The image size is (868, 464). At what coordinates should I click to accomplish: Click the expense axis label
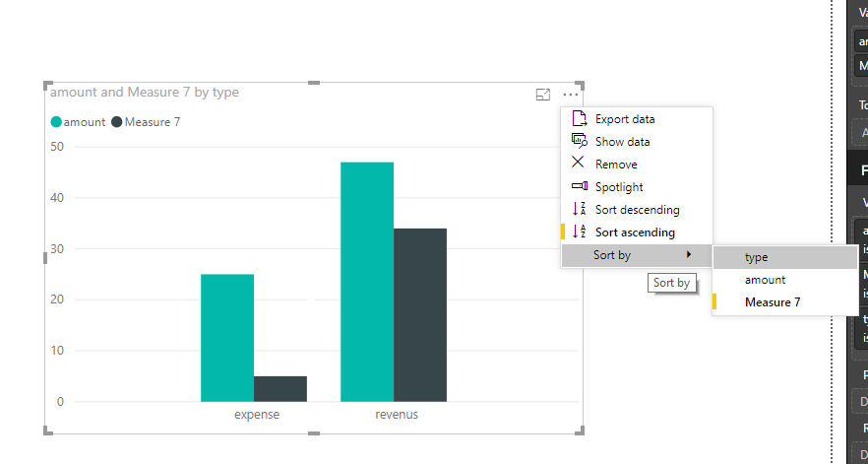[x=257, y=415]
